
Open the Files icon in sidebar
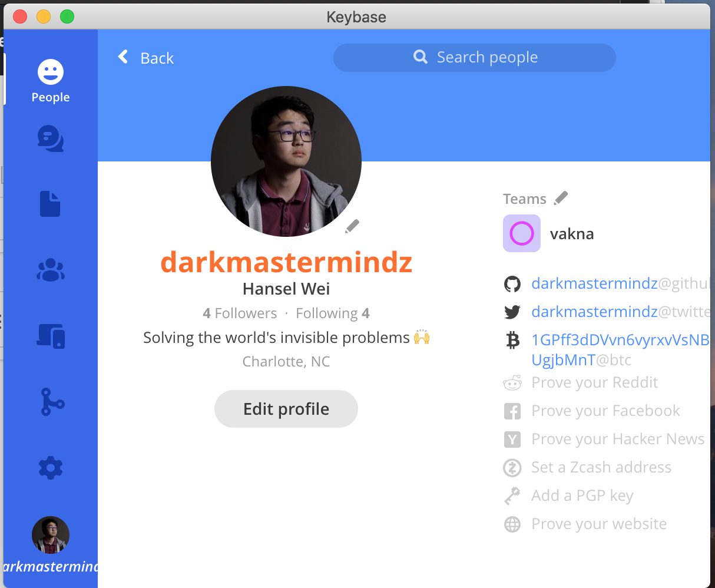click(x=51, y=204)
